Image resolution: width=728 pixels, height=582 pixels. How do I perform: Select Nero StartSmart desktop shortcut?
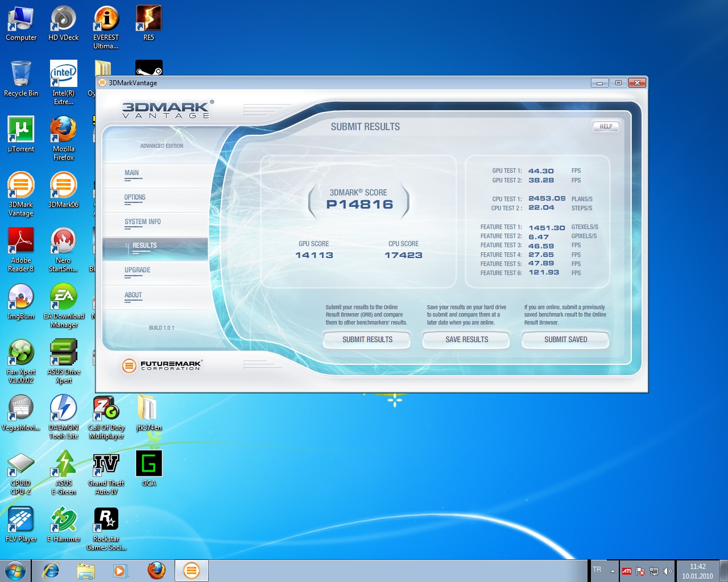click(x=63, y=250)
